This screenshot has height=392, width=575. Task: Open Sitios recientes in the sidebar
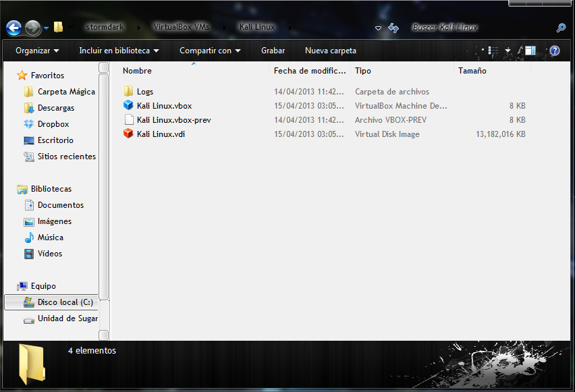(x=67, y=157)
